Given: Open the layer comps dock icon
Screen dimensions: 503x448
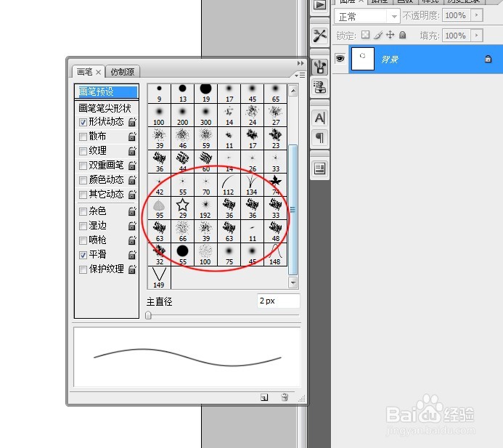Looking at the screenshot, I should 320,168.
